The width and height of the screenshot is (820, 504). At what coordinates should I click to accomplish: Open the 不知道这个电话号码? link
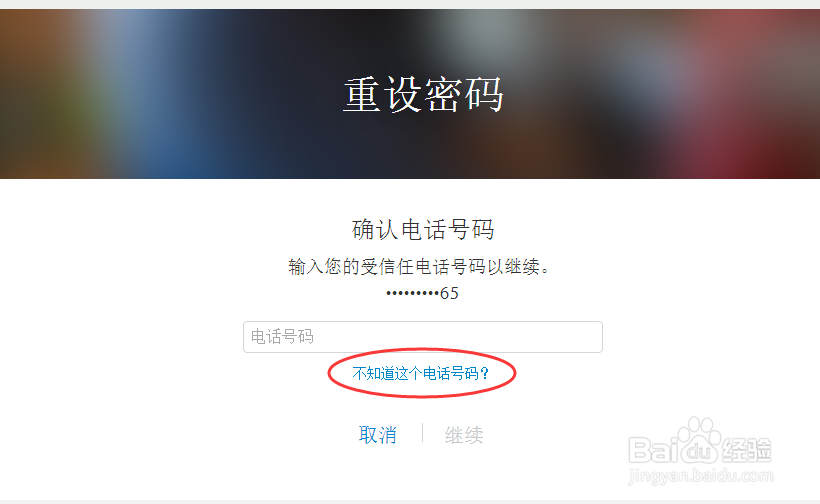tap(420, 373)
